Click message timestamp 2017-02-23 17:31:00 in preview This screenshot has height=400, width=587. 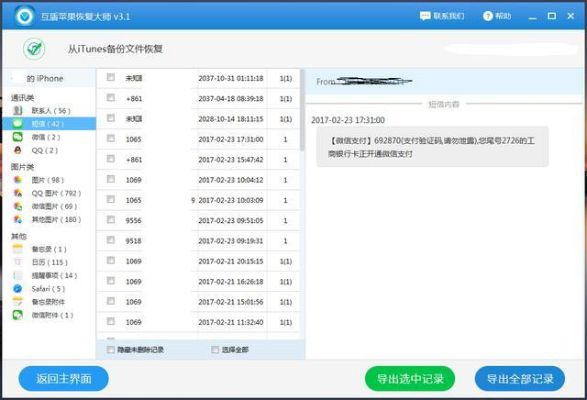[x=348, y=120]
